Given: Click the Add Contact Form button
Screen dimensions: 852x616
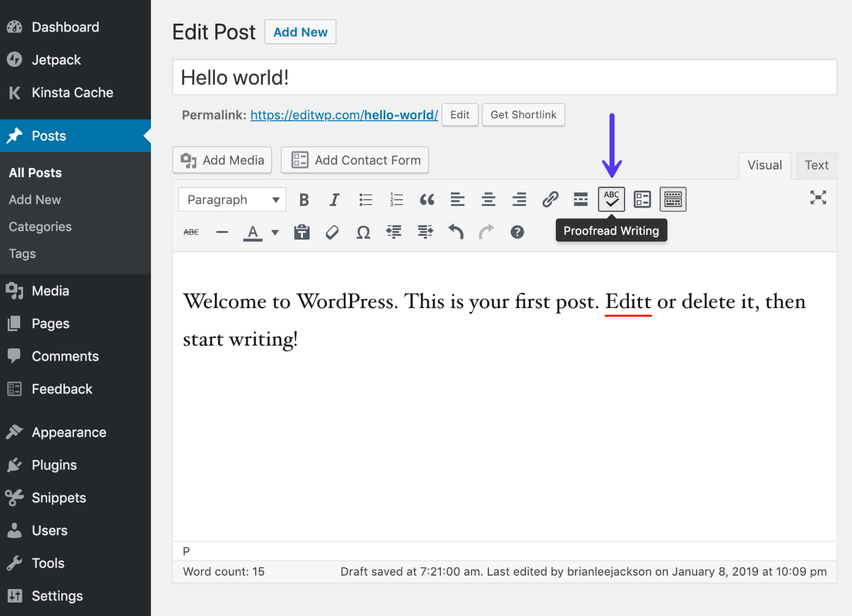Looking at the screenshot, I should point(354,160).
